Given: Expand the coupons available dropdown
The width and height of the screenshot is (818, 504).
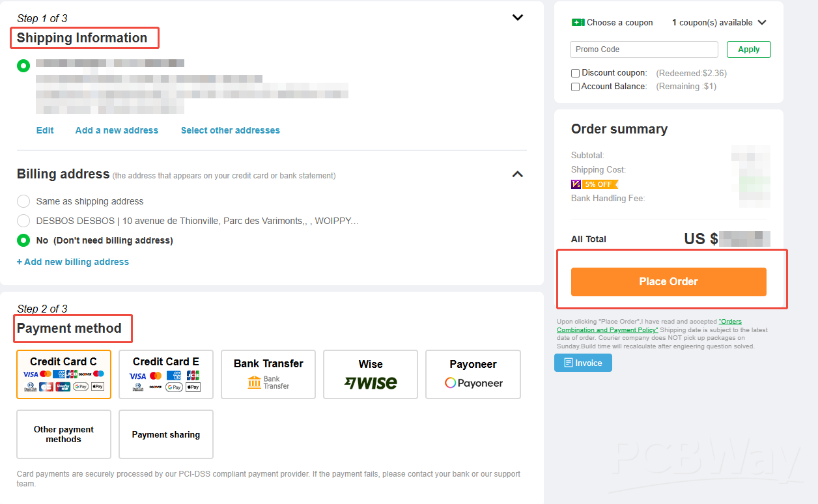Looking at the screenshot, I should tap(762, 22).
